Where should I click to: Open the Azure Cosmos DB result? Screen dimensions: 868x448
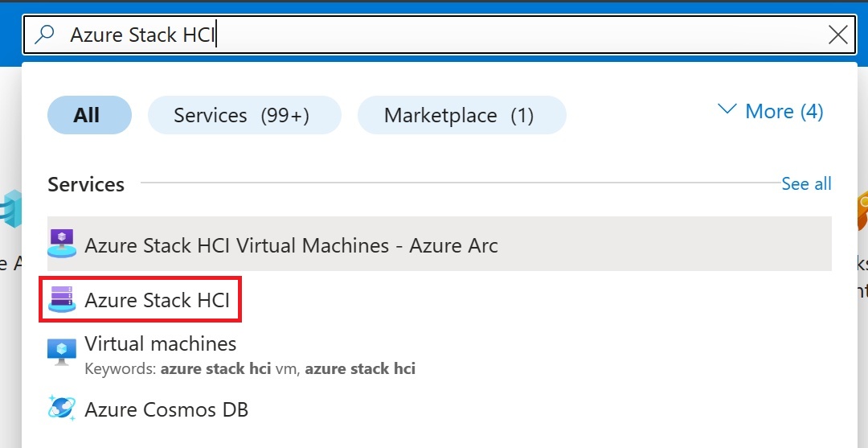click(x=166, y=409)
